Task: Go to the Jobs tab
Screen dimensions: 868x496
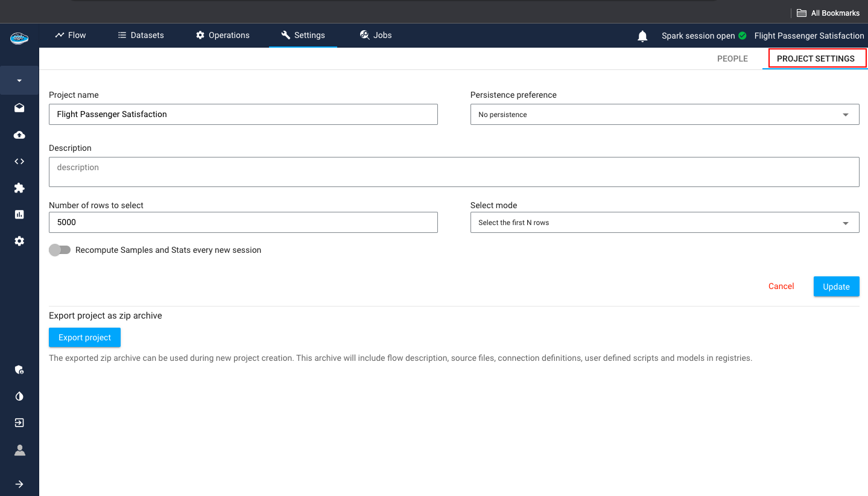Action: point(376,35)
